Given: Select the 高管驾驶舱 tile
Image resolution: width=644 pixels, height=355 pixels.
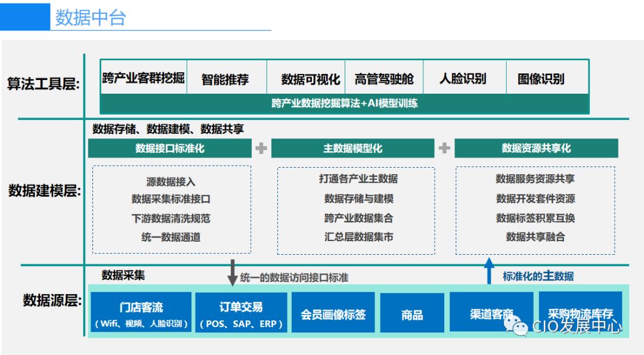Looking at the screenshot, I should coord(385,78).
